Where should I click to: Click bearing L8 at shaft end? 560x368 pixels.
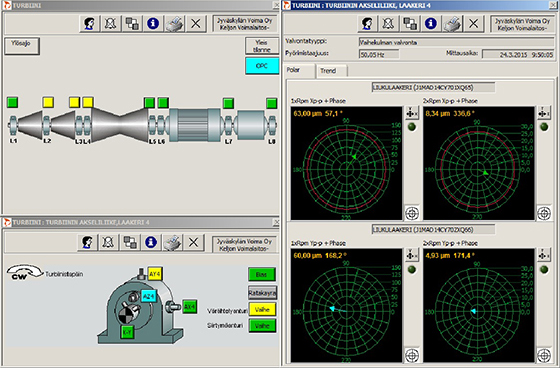272,126
